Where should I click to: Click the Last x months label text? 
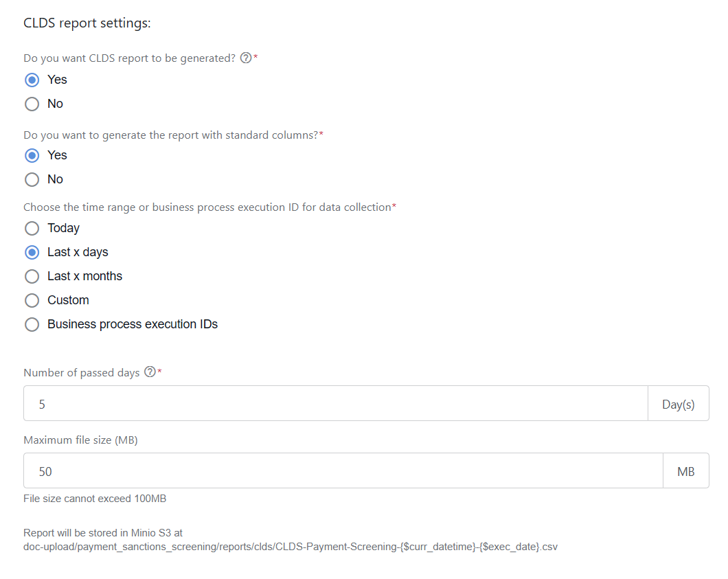[84, 276]
